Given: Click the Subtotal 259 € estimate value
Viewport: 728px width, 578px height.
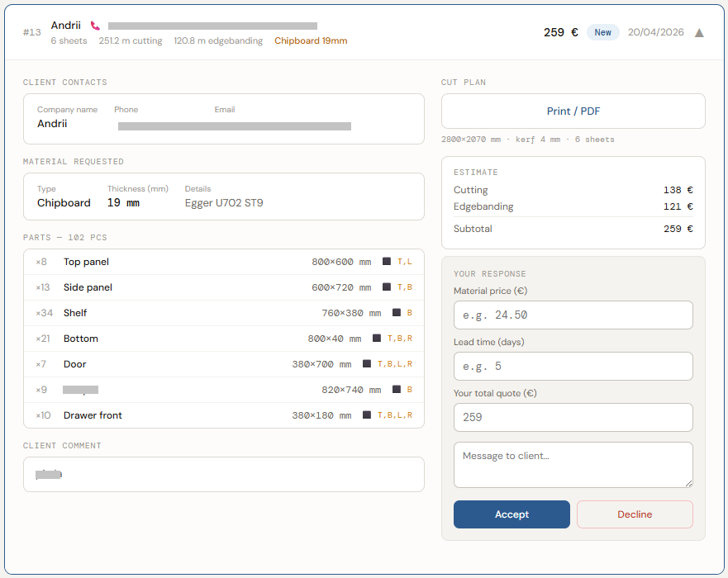Looking at the screenshot, I should click(x=678, y=229).
